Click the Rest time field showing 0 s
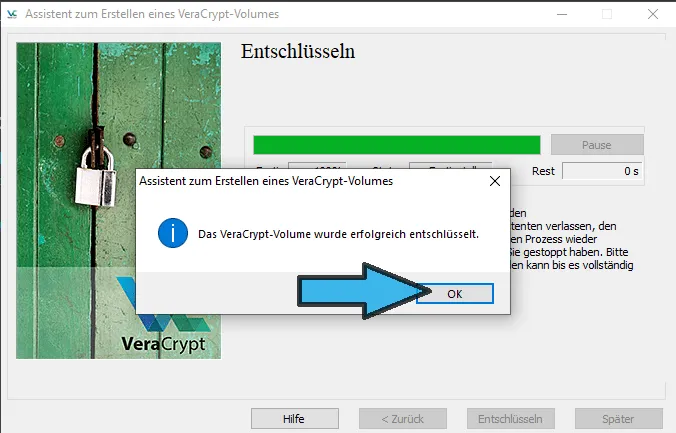676x433 pixels. coord(602,171)
